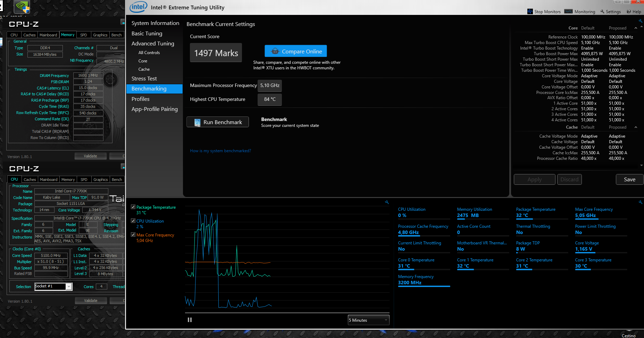644x338 pixels.
Task: Click Highest CPU Temperature value 84 °C
Action: coord(270,99)
